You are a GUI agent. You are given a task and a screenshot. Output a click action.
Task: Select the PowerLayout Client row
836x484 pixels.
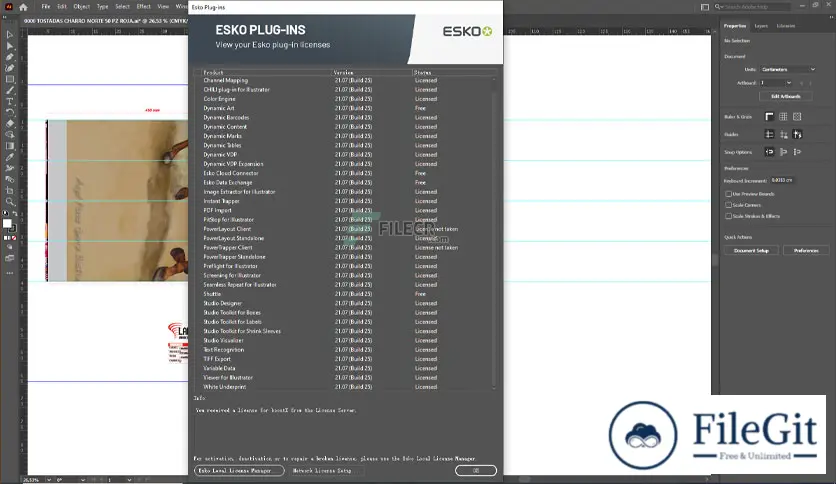click(344, 229)
